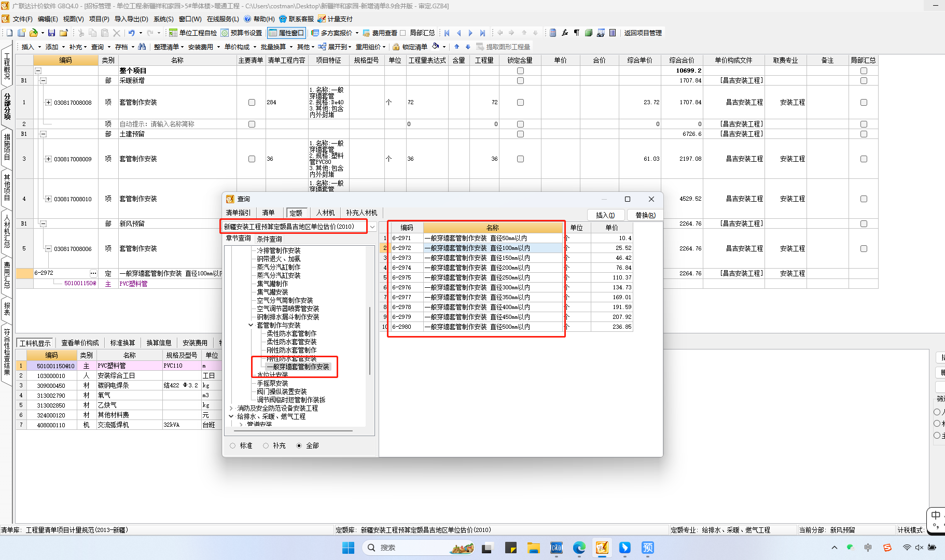The height and width of the screenshot is (560, 945).
Task: Click the taskbar search box
Action: coord(418,548)
